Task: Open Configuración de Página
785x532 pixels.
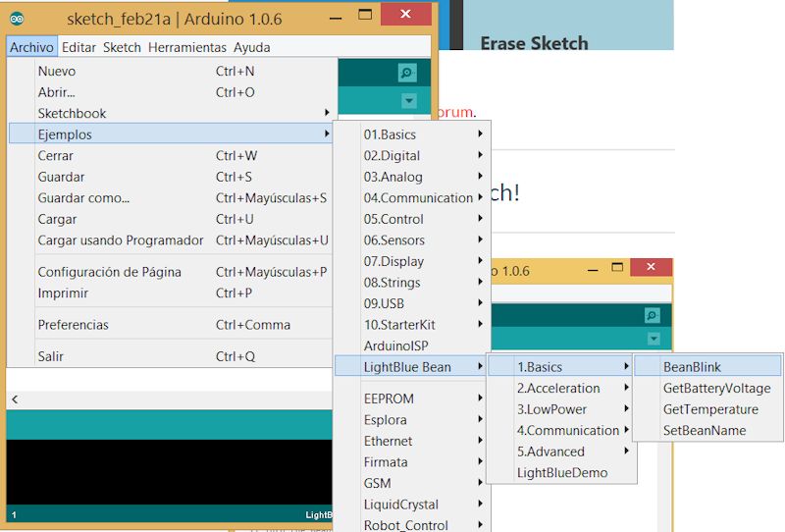Action: pos(170,272)
